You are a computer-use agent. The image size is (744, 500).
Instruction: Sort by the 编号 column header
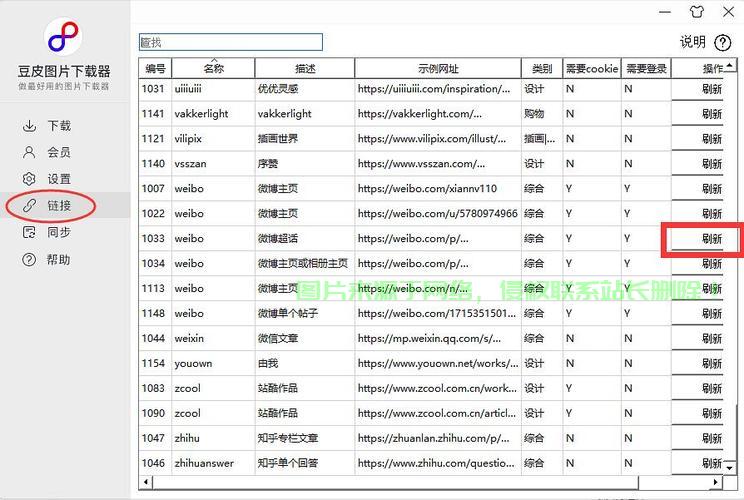point(155,69)
